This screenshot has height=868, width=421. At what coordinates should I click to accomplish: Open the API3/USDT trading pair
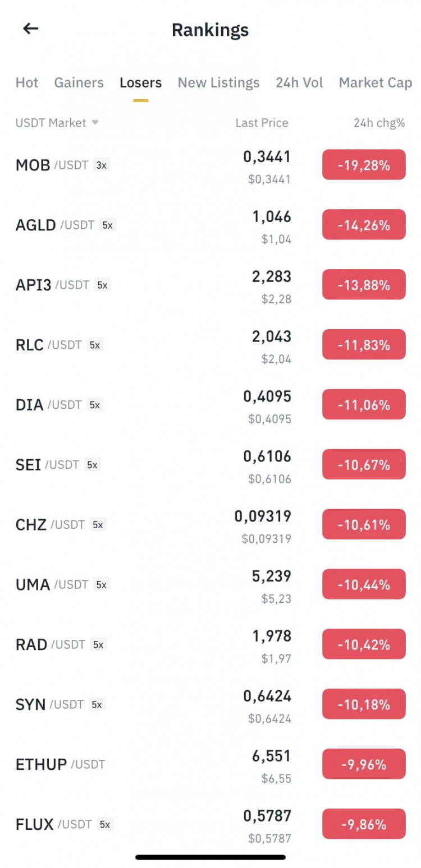click(x=210, y=285)
